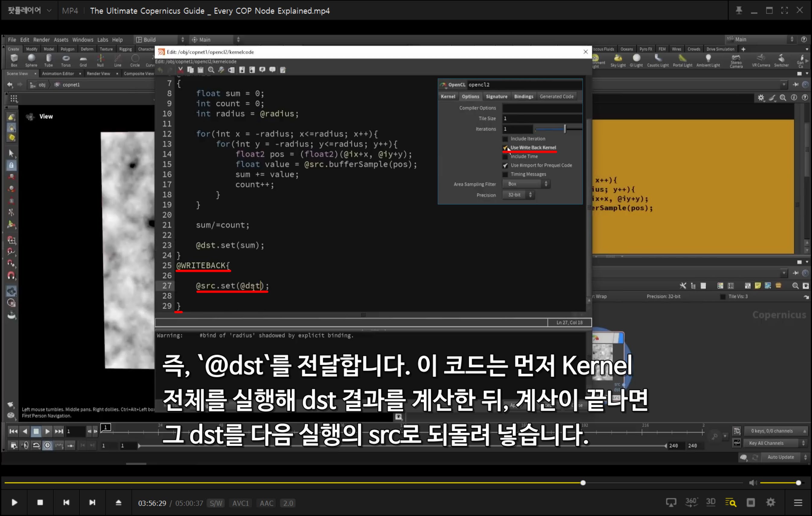Click the Switcher shelf tool
The image size is (812, 516).
pos(781,60)
